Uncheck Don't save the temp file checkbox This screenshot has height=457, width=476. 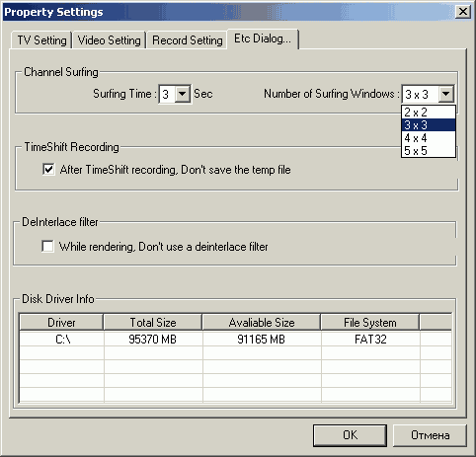48,170
